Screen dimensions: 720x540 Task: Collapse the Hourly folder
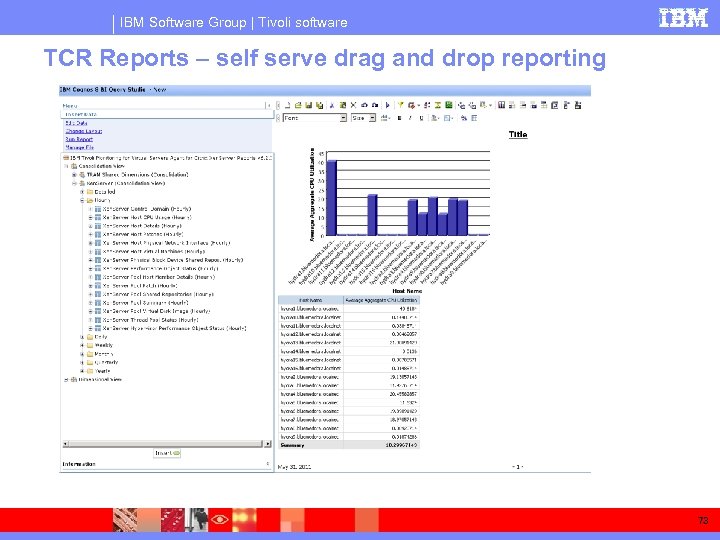[82, 200]
